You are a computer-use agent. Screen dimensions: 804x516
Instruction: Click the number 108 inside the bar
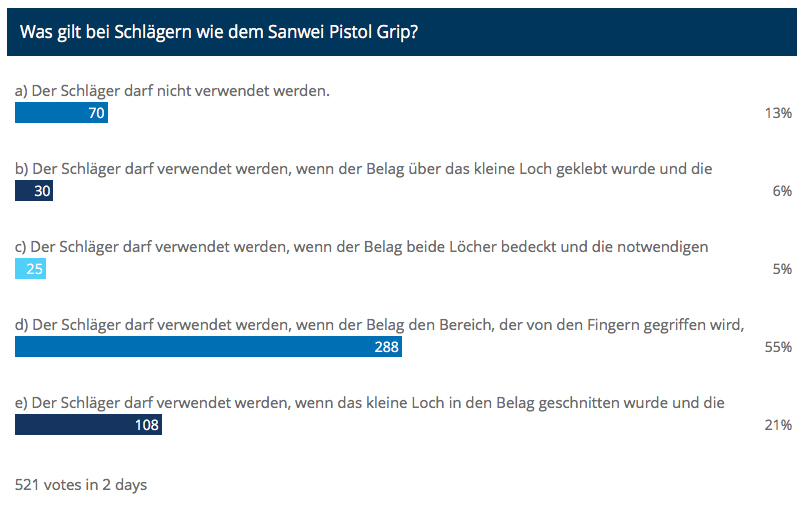pyautogui.click(x=147, y=425)
